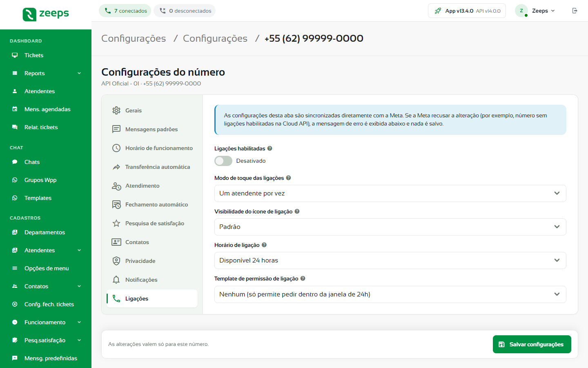Viewport: 588px width, 368px height.
Task: Open Templates in the sidebar
Action: (x=46, y=198)
